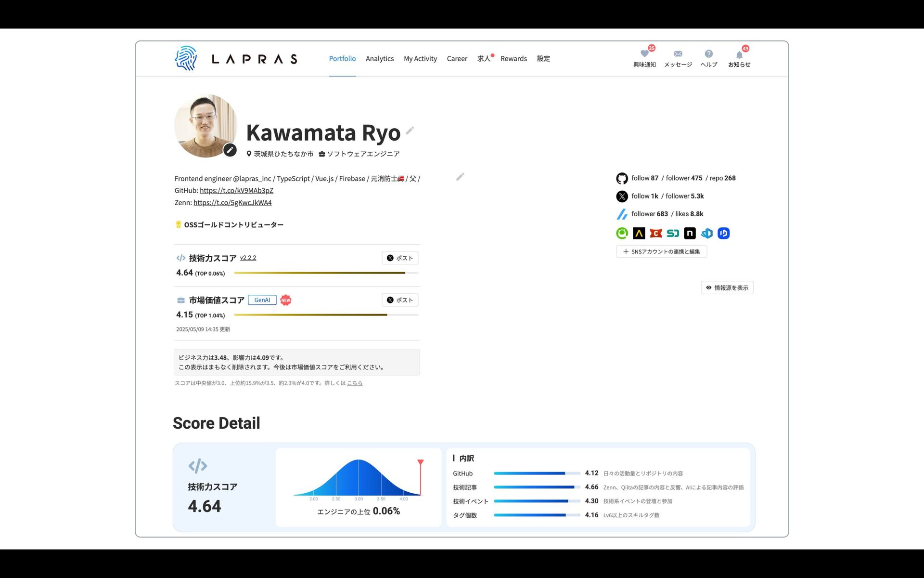Click the Speaker Deck SD icon

pos(673,234)
